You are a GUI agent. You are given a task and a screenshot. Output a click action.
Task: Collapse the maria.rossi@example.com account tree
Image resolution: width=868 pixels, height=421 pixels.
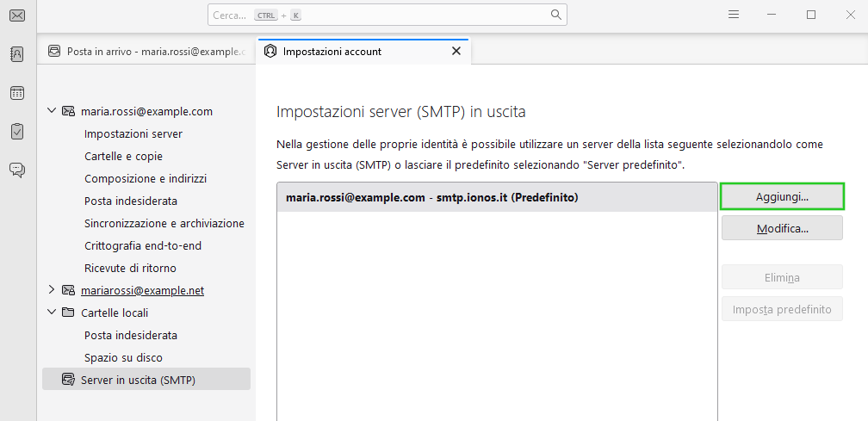[52, 111]
